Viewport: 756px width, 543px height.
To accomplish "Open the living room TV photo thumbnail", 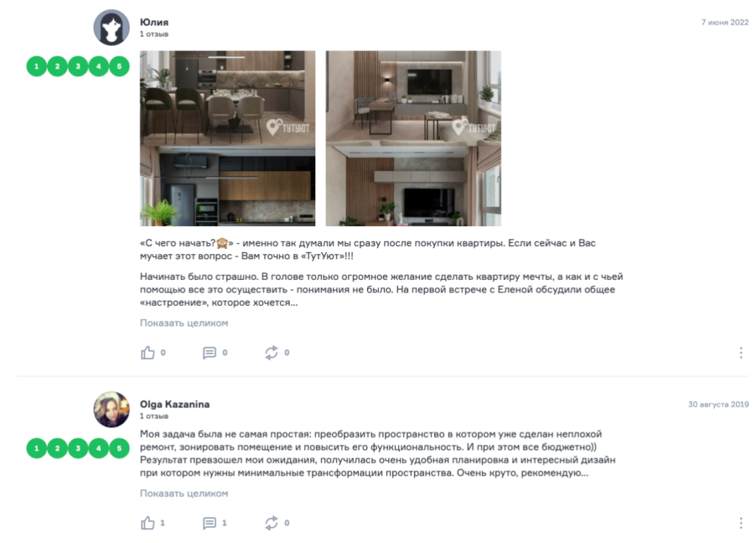I will pyautogui.click(x=413, y=139).
